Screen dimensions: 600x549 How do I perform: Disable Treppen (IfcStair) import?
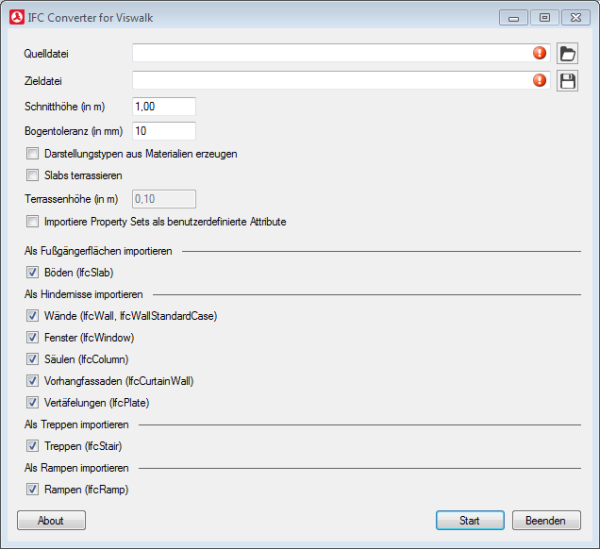click(33, 446)
